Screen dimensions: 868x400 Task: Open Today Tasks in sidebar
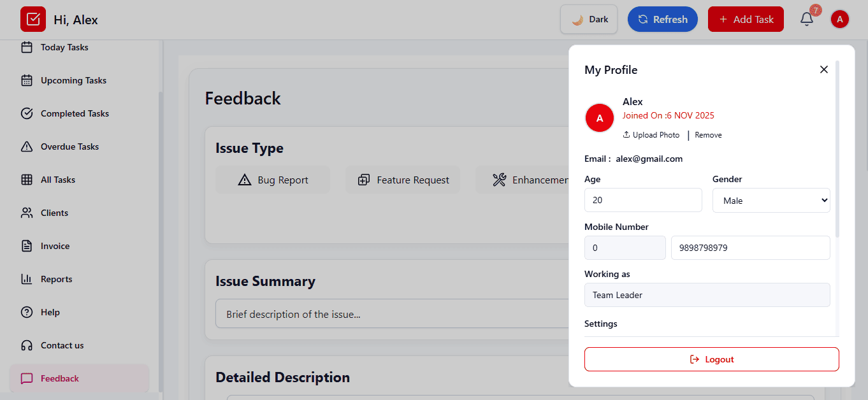[64, 47]
